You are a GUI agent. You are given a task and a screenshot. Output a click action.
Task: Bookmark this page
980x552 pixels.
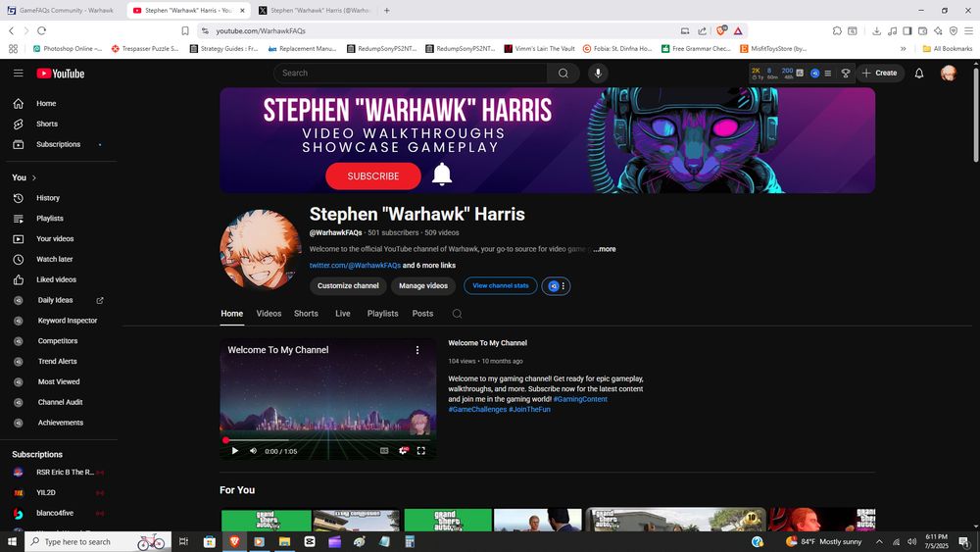point(185,30)
